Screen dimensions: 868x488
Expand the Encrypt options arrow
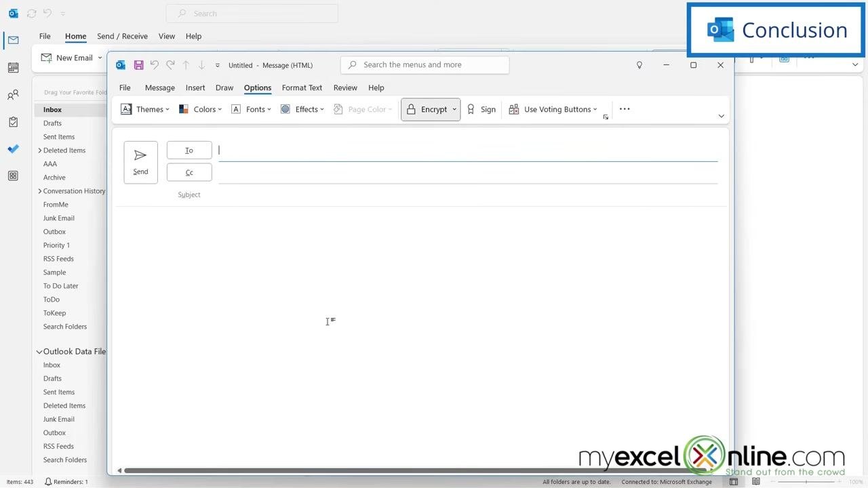tap(454, 109)
